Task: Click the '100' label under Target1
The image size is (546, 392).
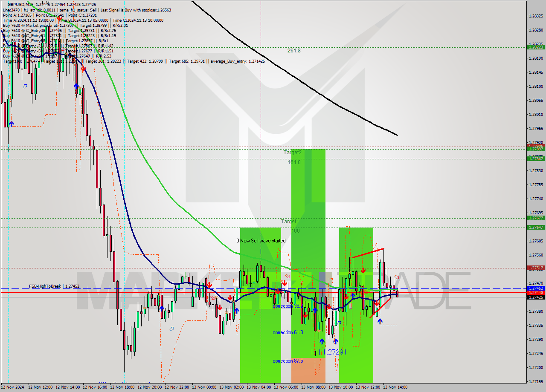Action: [296, 231]
